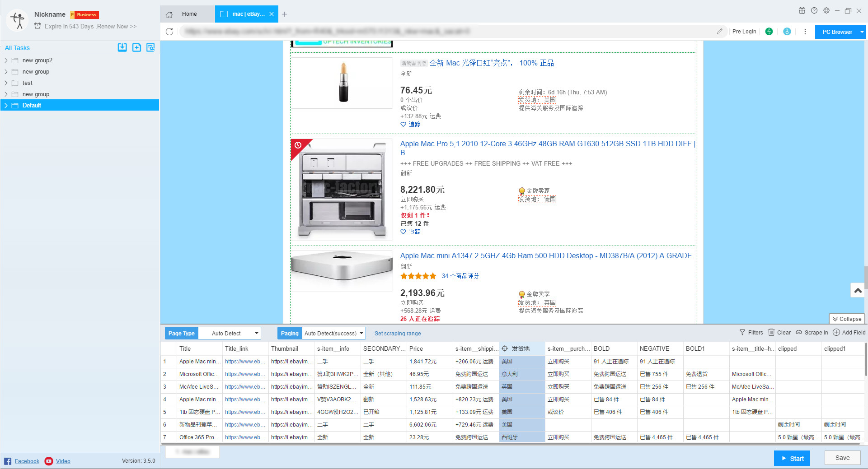Screen dimensions: 868x469
Task: Click the 34 个商品评分 ratings link
Action: tap(460, 276)
